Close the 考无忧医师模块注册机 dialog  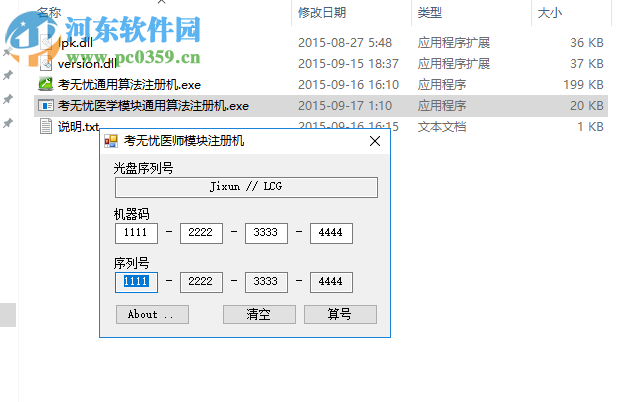pos(375,141)
